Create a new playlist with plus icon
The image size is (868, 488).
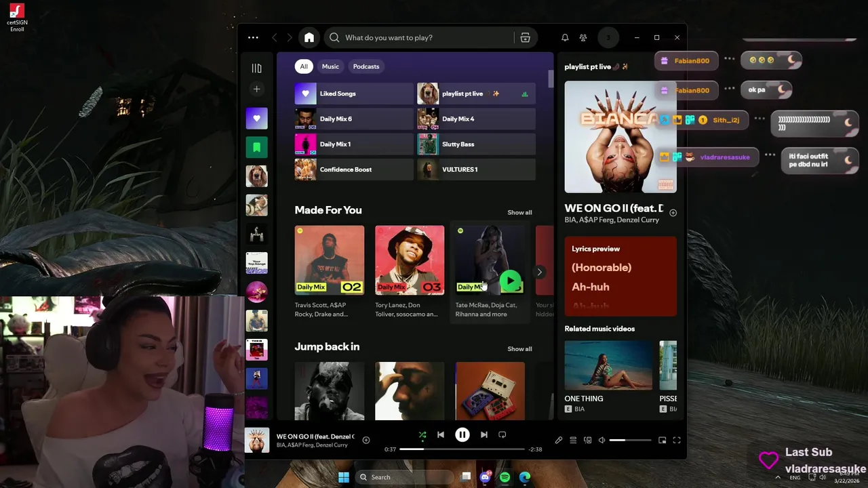pyautogui.click(x=256, y=89)
